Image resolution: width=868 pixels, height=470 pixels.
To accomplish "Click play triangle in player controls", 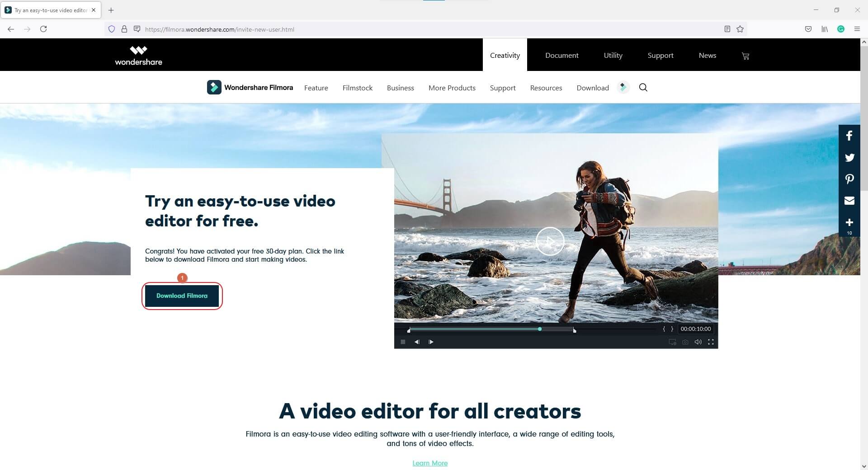I will click(431, 342).
